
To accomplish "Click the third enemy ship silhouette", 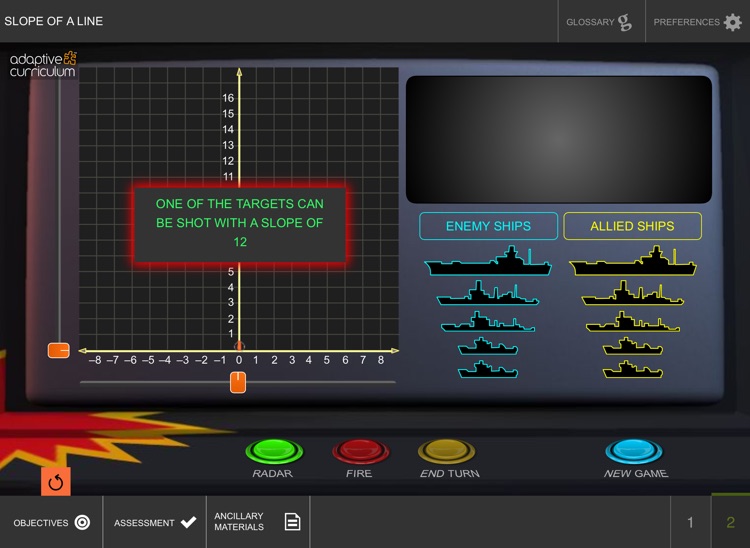I will (x=488, y=322).
